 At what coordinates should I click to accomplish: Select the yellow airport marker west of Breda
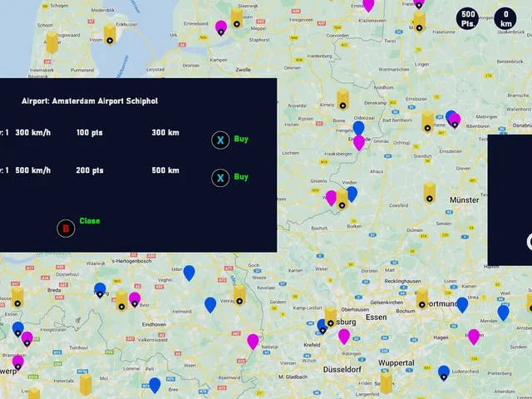(x=17, y=298)
